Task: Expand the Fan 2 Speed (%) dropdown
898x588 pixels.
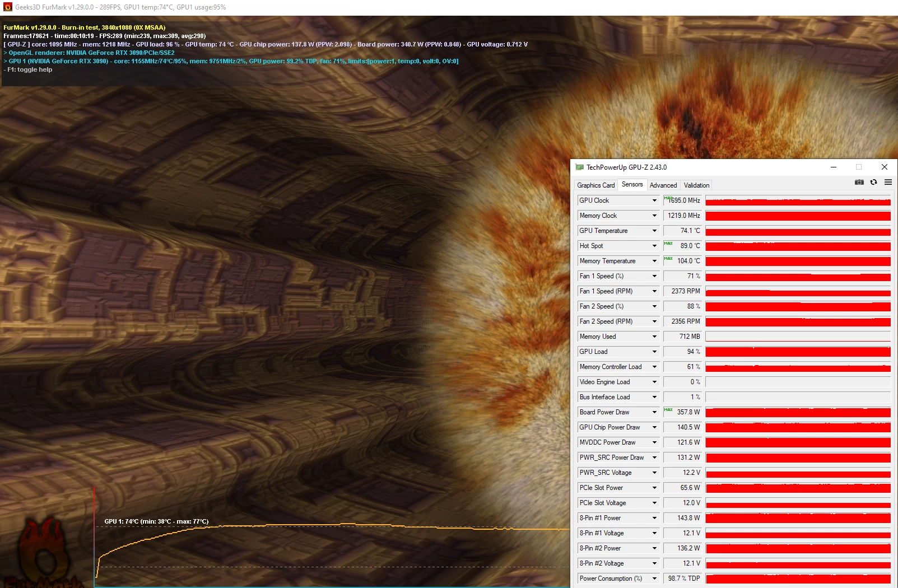Action: pos(654,306)
